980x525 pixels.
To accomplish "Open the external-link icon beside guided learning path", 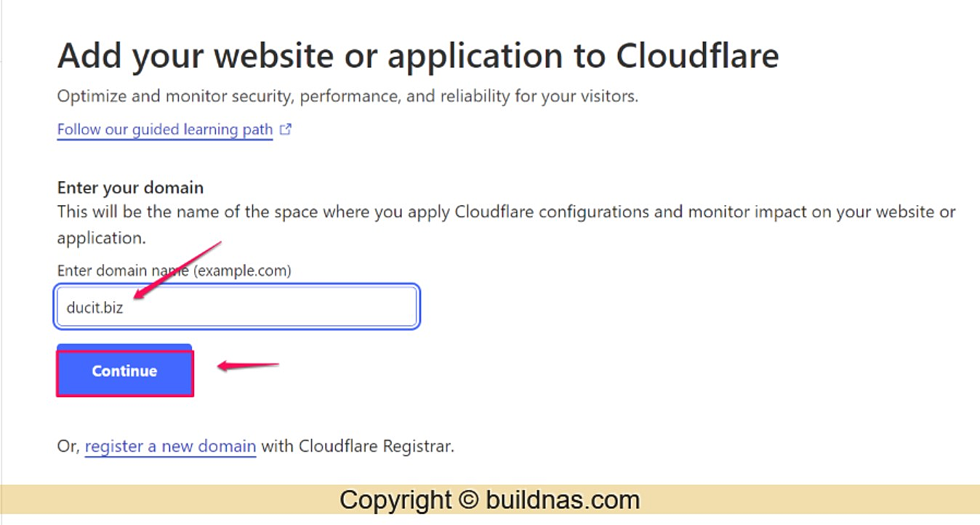I will pyautogui.click(x=286, y=129).
